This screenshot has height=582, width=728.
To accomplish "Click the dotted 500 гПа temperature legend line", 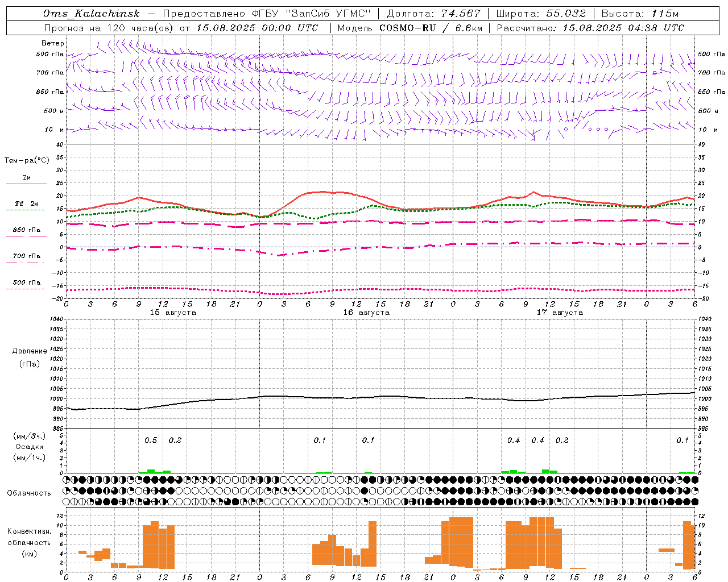I will (x=26, y=289).
